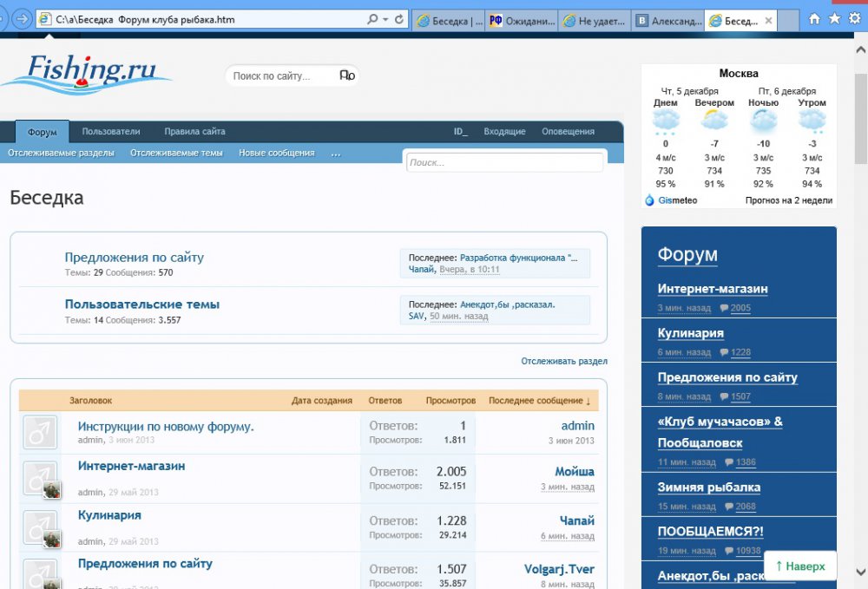868x589 pixels.
Task: Click the Наверх scroll-to-top button
Action: (x=799, y=566)
